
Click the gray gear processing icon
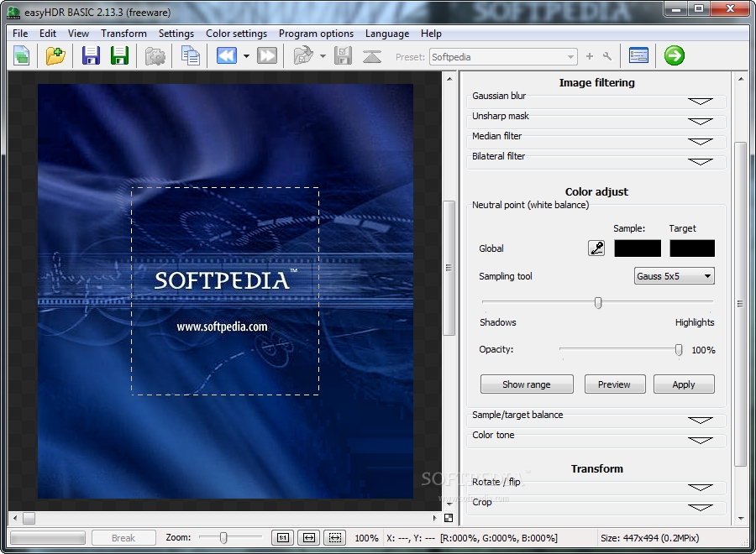pos(155,56)
